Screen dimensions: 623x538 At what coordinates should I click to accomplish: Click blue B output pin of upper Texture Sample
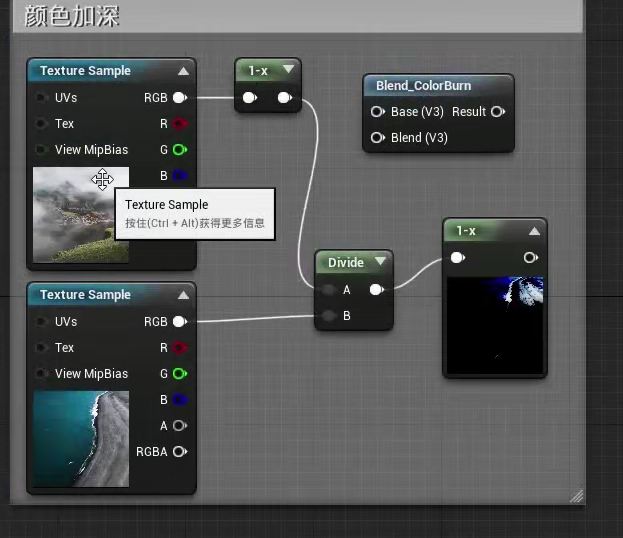[180, 176]
